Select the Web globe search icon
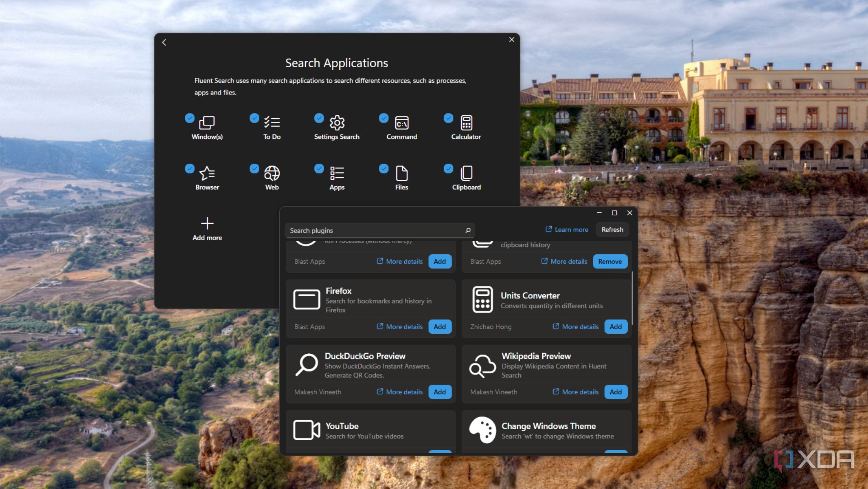Viewport: 868px width, 489px height. pyautogui.click(x=272, y=174)
